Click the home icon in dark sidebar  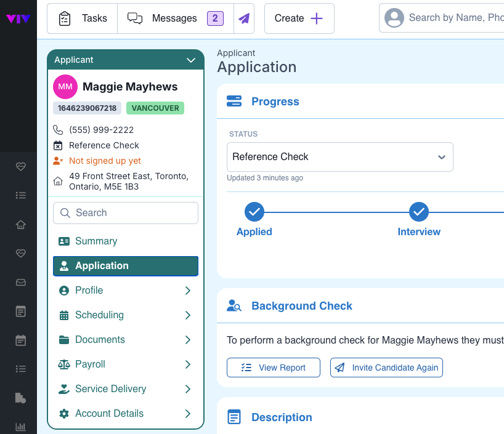21,224
